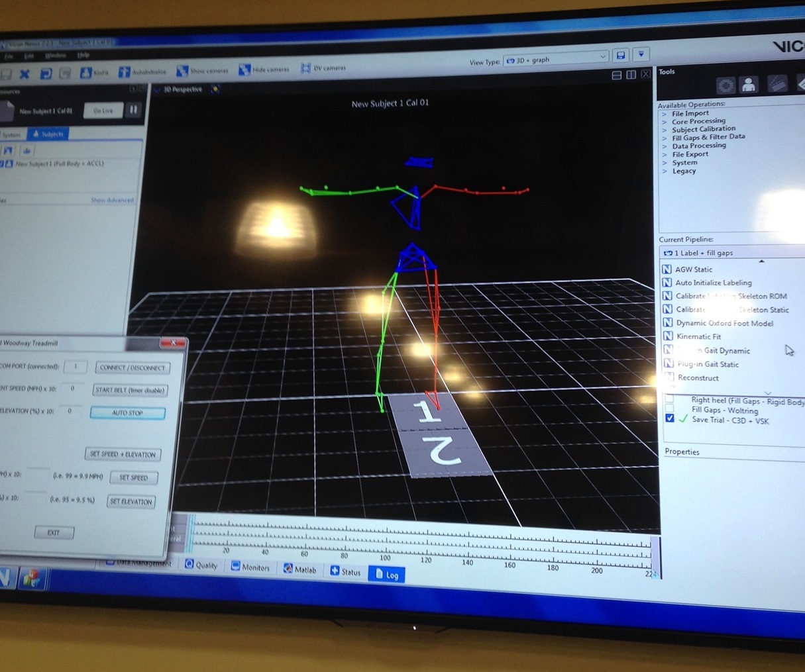805x672 pixels.
Task: Click the Hide cameras toolbar icon
Action: pyautogui.click(x=244, y=70)
